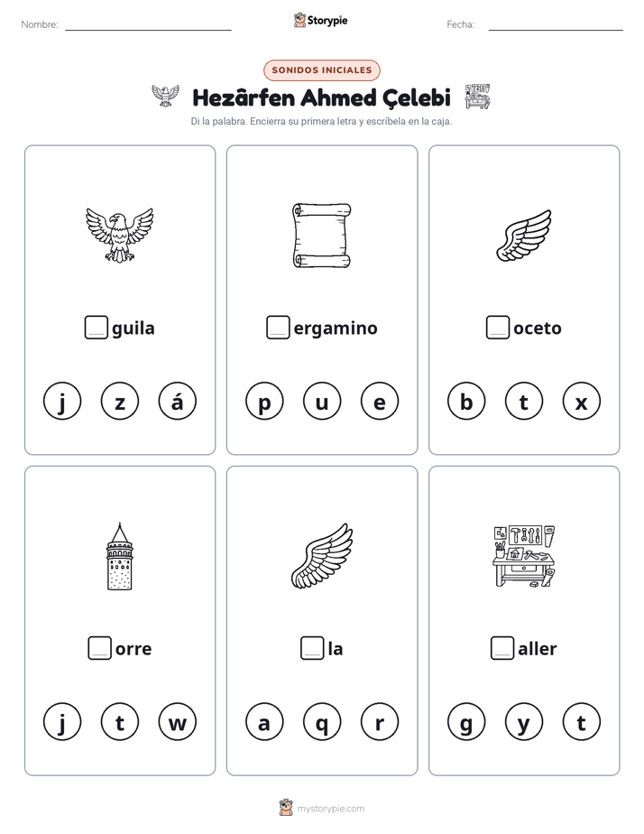The width and height of the screenshot is (644, 834).
Task: Click the small eagle icon beside the title
Action: tap(165, 96)
